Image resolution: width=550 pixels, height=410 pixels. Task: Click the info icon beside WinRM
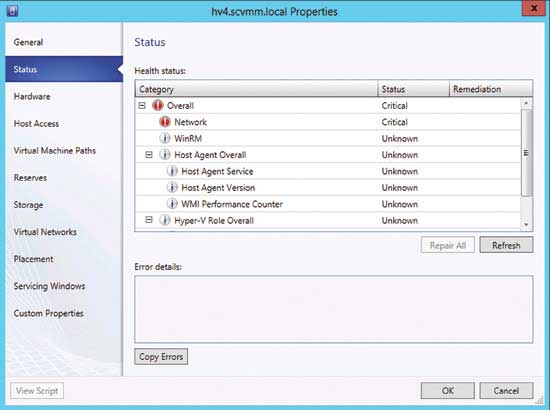point(165,138)
